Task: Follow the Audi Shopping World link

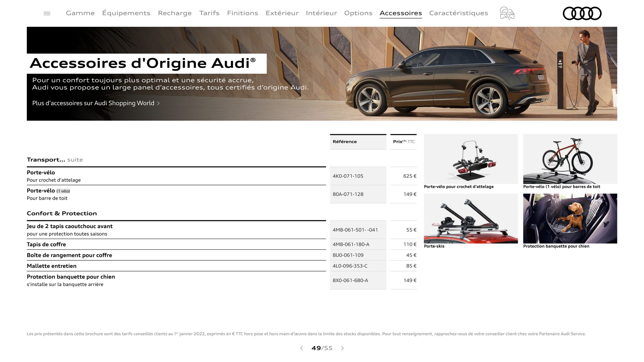Action: click(x=96, y=103)
